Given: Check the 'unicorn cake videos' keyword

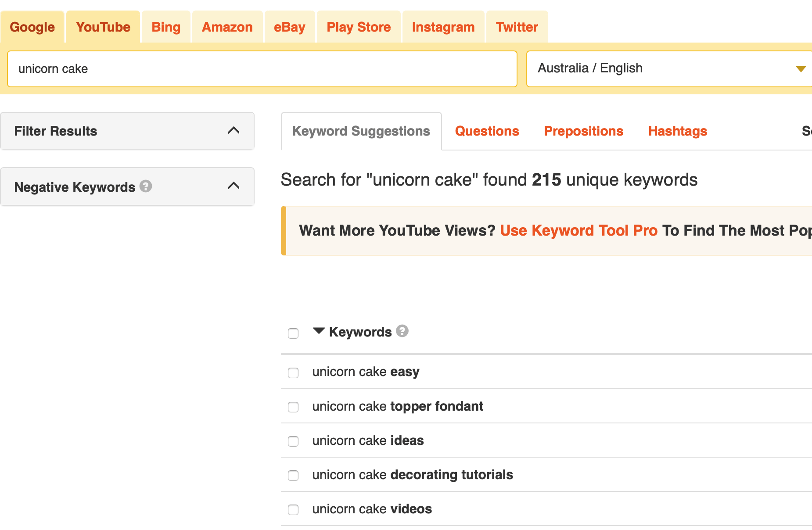Looking at the screenshot, I should click(x=293, y=510).
